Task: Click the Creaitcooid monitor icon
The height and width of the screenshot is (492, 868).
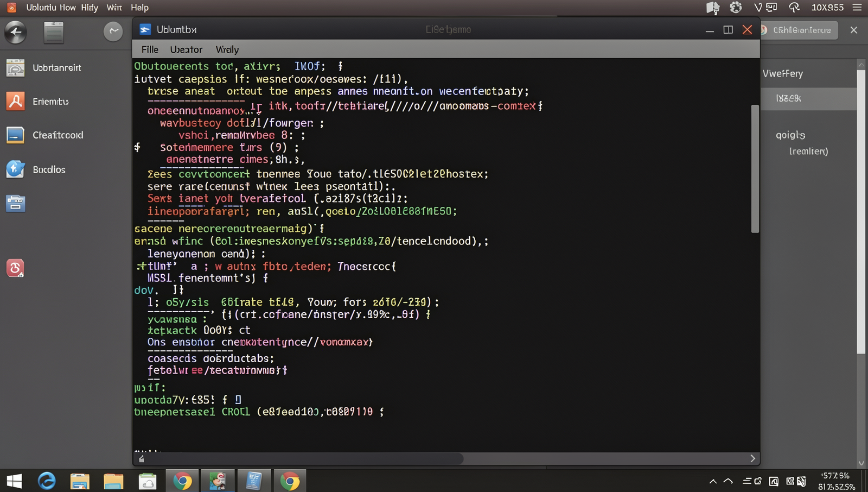Action: click(15, 135)
